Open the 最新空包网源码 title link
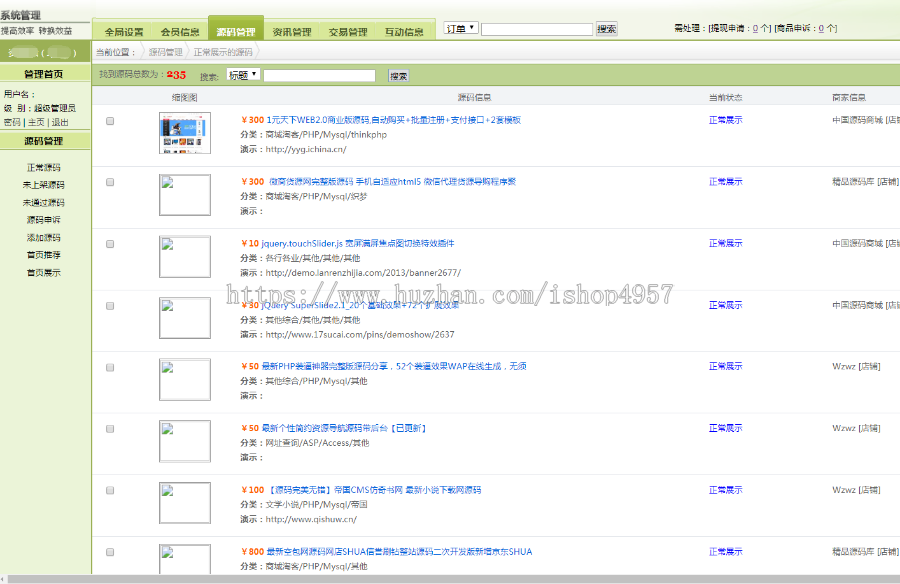This screenshot has width=900, height=584. (399, 552)
